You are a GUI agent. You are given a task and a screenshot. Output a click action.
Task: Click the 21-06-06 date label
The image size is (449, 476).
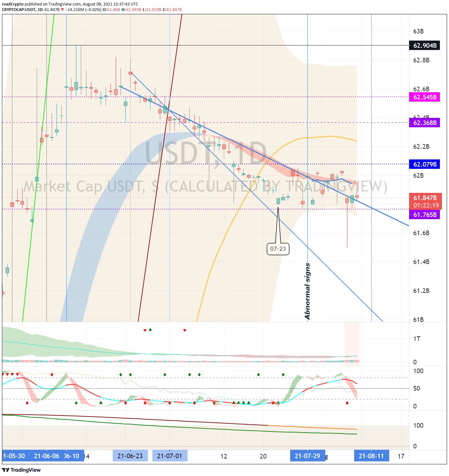tap(46, 456)
